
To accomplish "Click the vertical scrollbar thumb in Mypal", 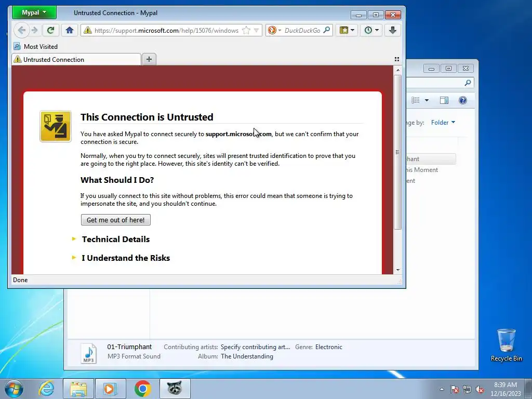I will pyautogui.click(x=397, y=152).
